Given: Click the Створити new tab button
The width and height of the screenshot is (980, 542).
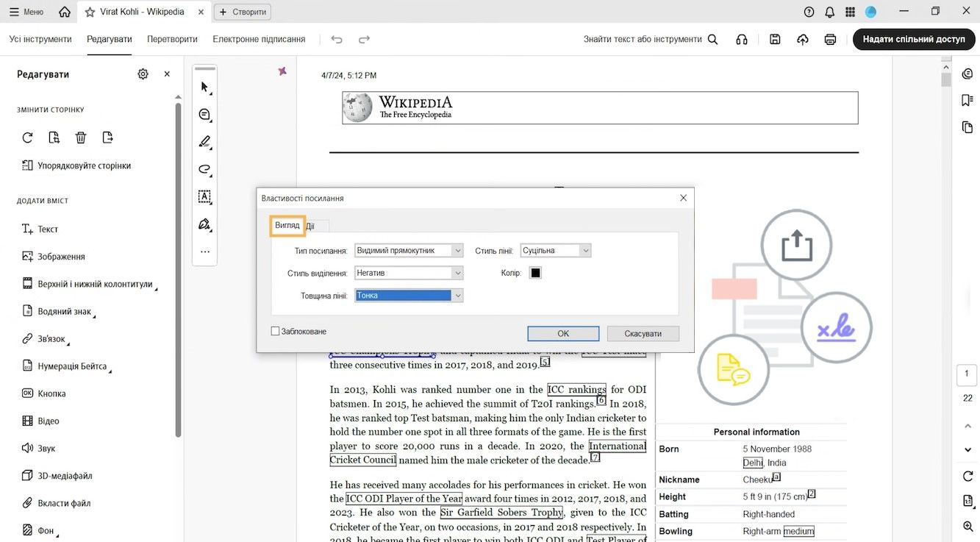Looking at the screenshot, I should click(x=243, y=12).
